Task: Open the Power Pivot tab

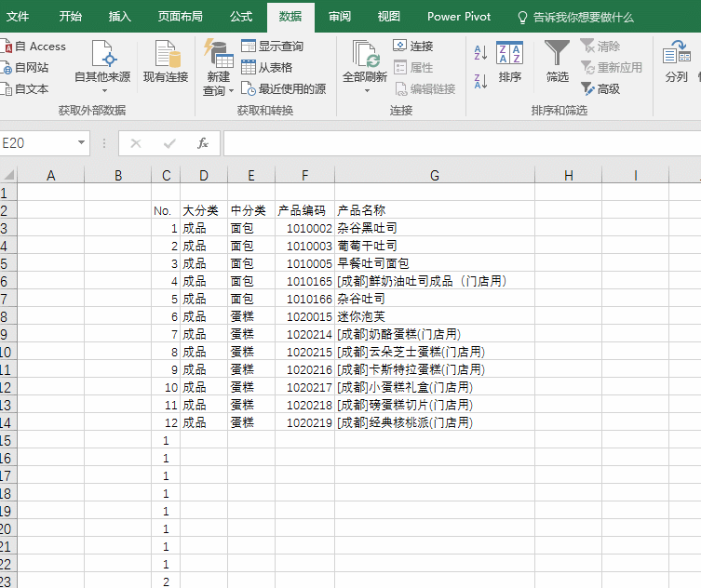Action: pos(459,17)
